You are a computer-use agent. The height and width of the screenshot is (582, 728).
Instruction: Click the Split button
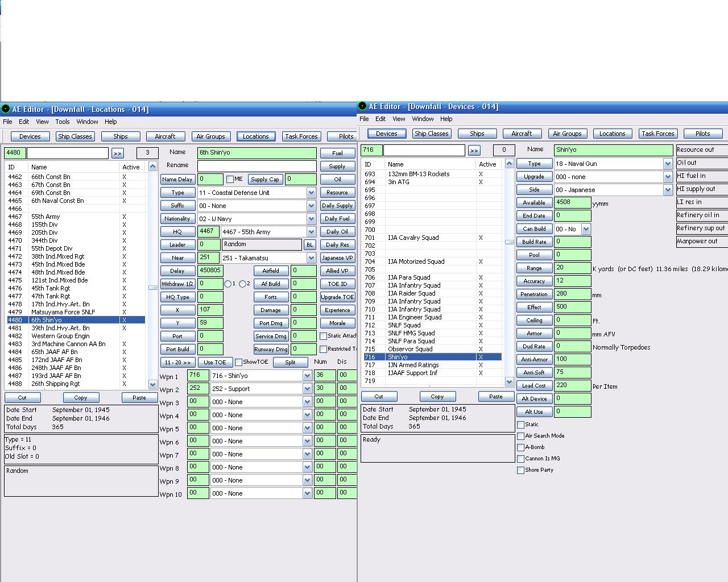[290, 362]
